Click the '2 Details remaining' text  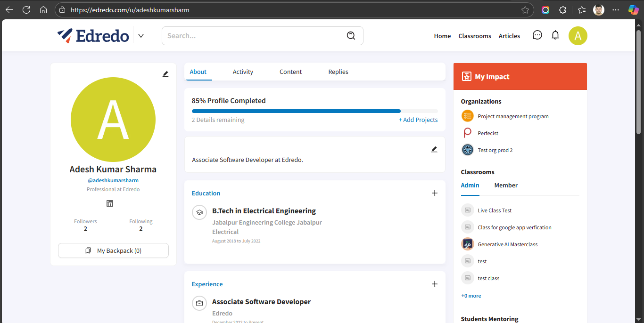point(218,120)
